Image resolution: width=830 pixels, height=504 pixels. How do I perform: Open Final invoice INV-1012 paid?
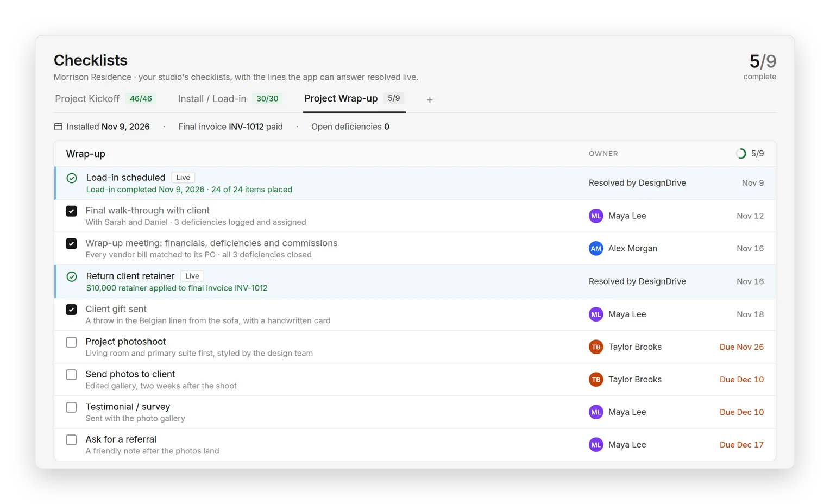pyautogui.click(x=230, y=127)
